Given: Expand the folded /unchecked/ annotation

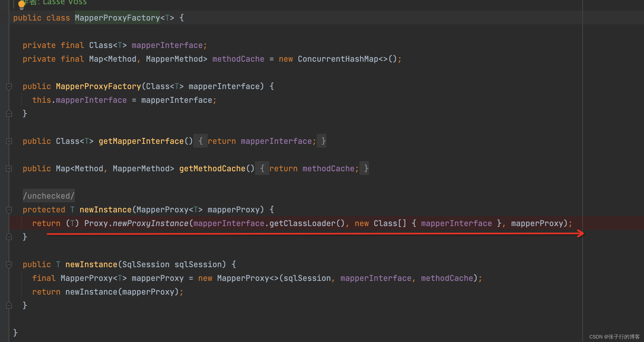Looking at the screenshot, I should [48, 196].
